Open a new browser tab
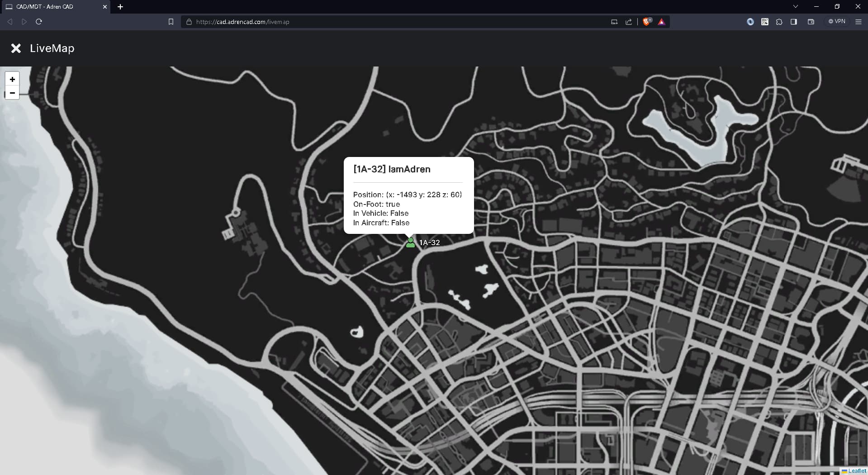This screenshot has width=868, height=475. click(120, 7)
